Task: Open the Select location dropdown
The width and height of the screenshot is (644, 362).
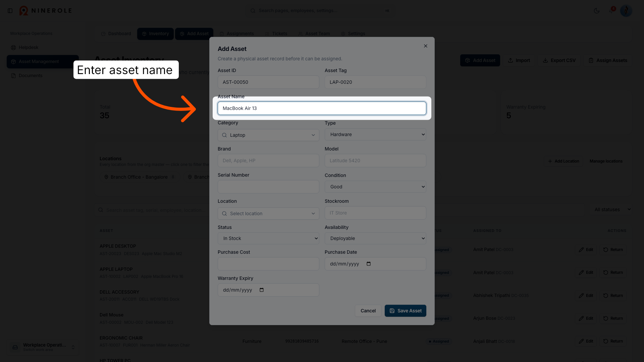Action: [268, 214]
